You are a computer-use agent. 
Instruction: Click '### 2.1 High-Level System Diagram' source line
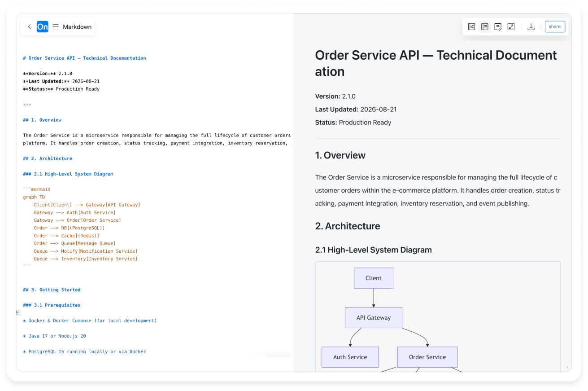68,174
